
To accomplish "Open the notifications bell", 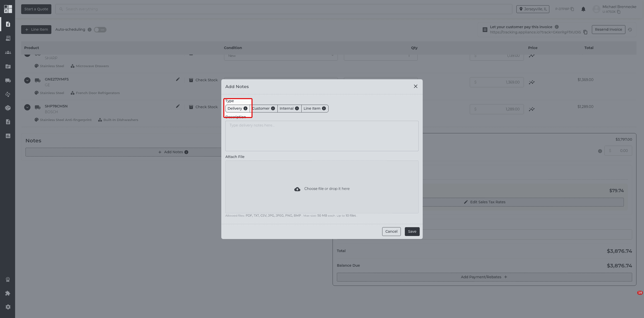I will [583, 9].
